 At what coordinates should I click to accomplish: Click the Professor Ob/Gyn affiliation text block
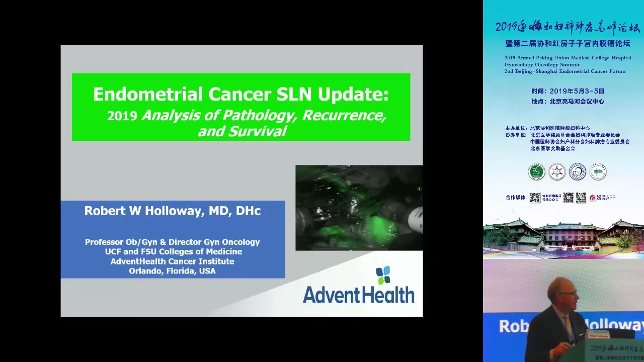pyautogui.click(x=173, y=256)
